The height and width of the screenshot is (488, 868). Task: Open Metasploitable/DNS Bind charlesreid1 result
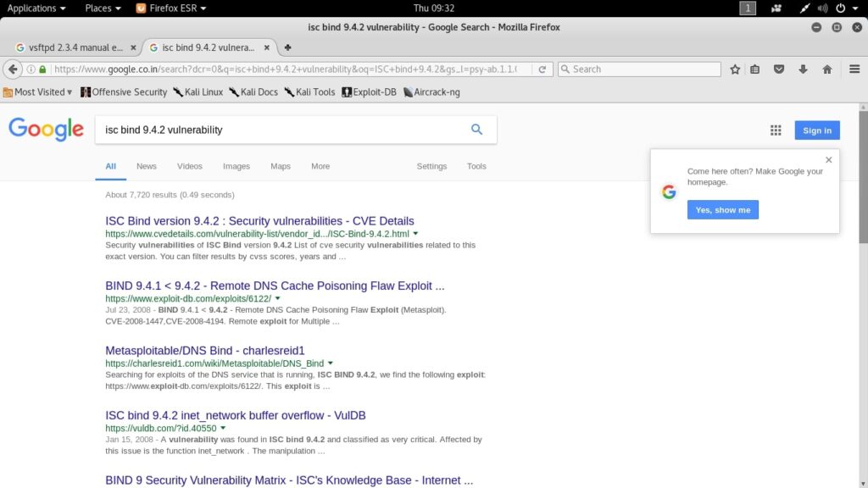[205, 350]
